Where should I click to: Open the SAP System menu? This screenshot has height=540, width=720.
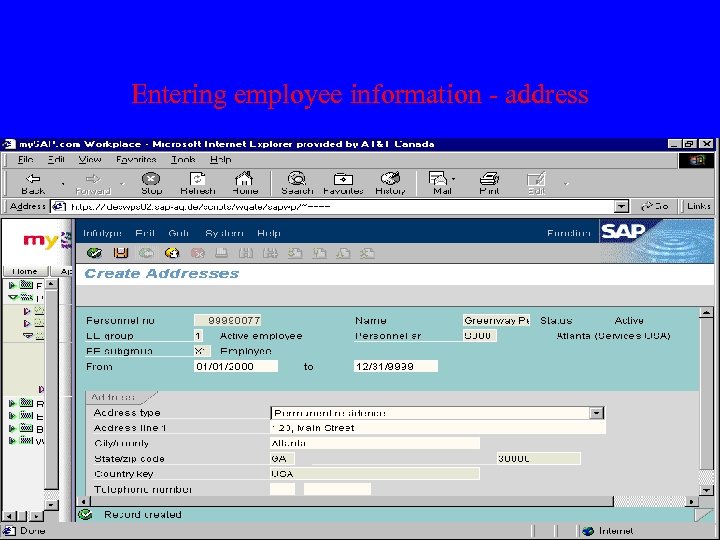(x=224, y=233)
